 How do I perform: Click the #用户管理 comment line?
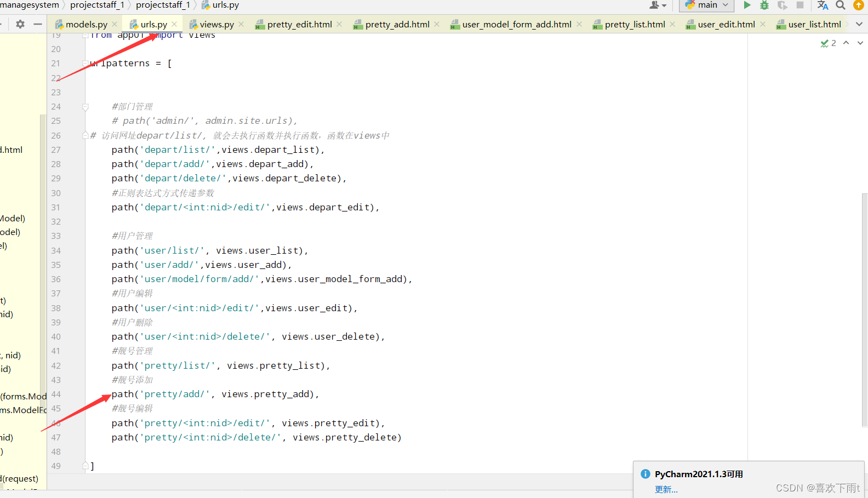tap(132, 236)
